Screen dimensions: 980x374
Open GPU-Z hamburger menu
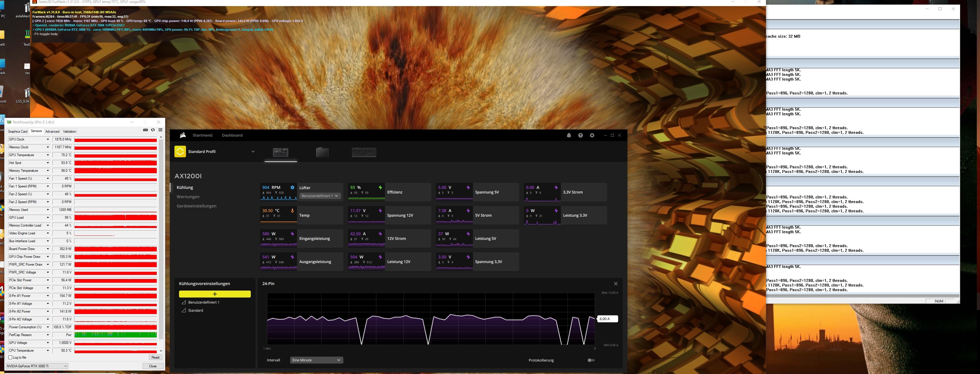coord(160,130)
